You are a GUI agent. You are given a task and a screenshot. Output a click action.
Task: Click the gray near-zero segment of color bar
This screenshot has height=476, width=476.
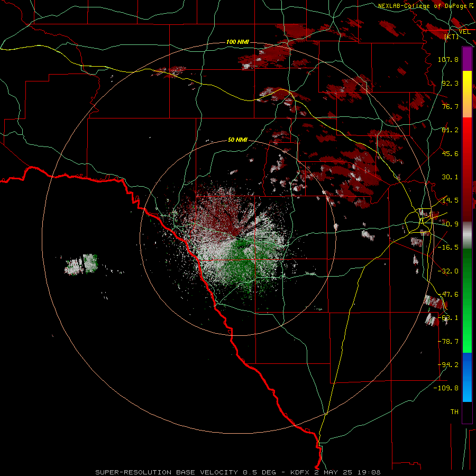467,235
